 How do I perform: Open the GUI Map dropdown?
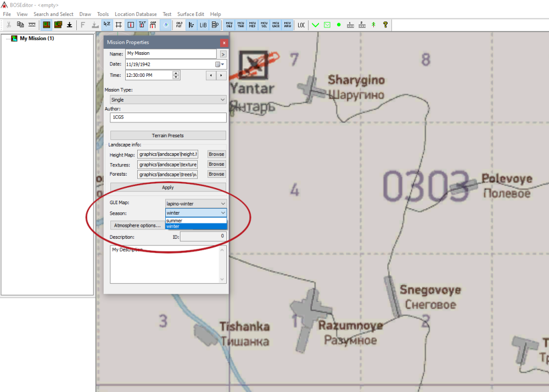click(195, 204)
